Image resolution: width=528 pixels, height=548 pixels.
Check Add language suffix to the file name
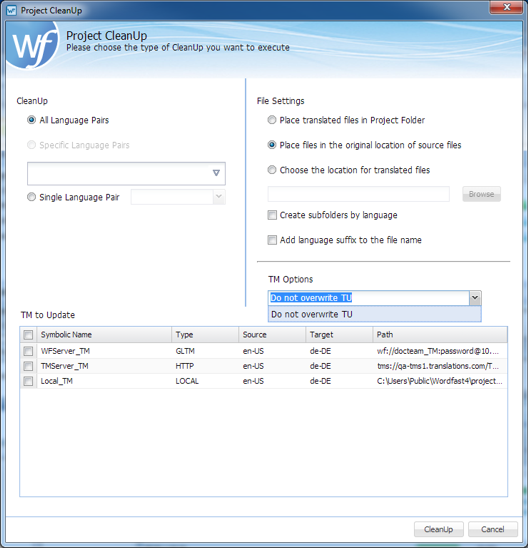[x=272, y=240]
